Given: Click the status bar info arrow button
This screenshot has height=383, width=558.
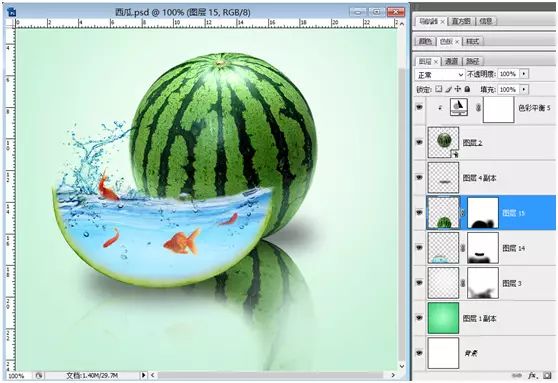Looking at the screenshot, I should tap(143, 375).
